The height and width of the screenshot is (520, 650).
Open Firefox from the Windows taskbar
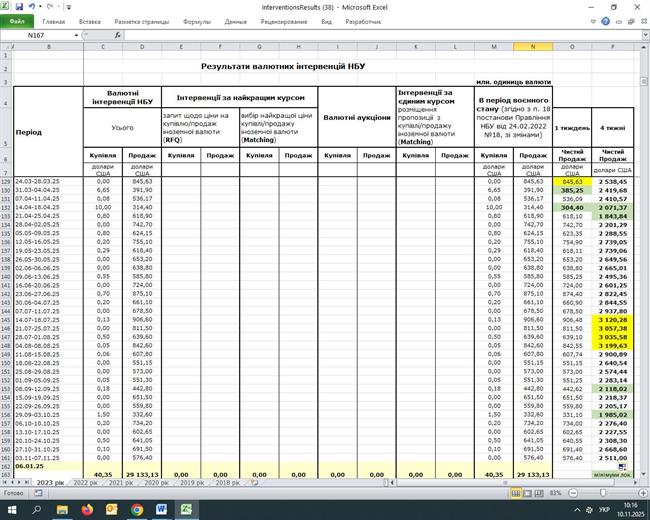pos(87,509)
